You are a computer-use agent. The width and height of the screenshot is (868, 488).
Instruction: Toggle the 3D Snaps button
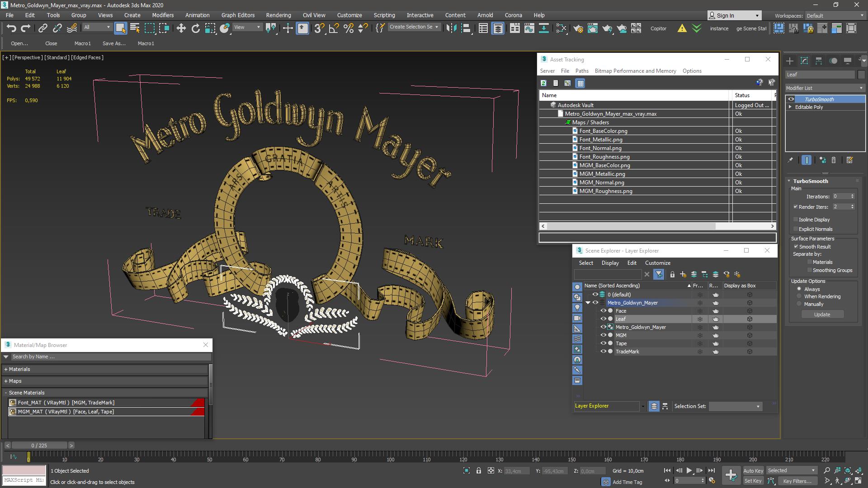click(319, 28)
